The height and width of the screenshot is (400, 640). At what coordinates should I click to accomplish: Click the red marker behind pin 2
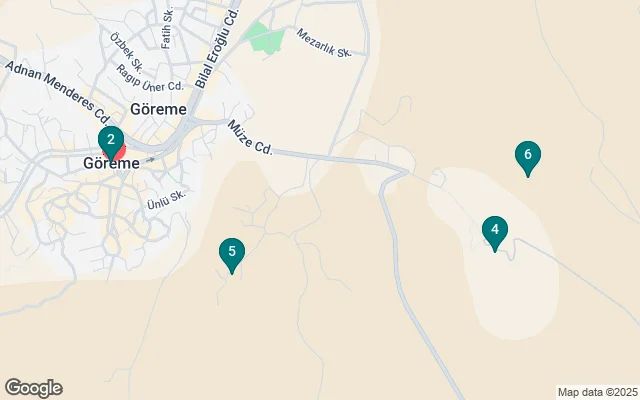(x=120, y=153)
